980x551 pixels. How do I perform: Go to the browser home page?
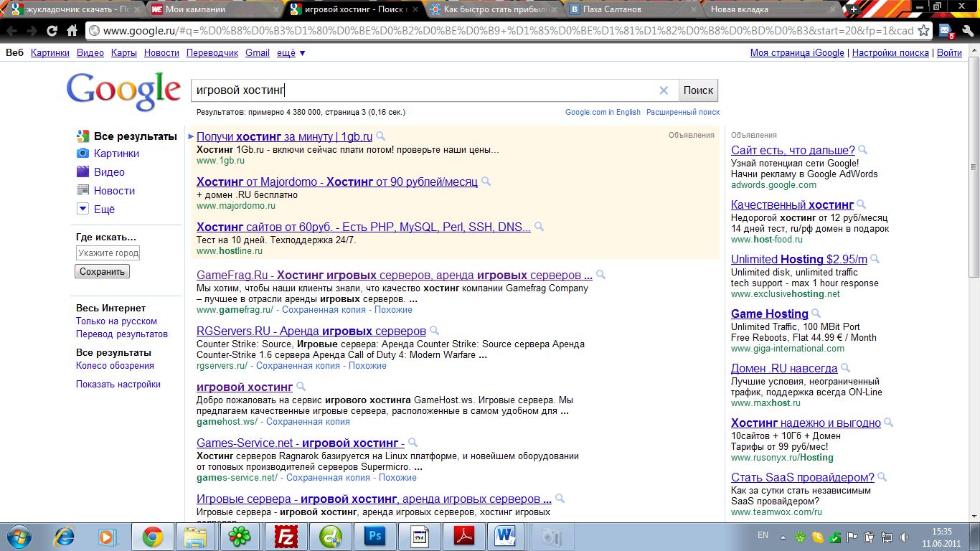click(x=72, y=31)
